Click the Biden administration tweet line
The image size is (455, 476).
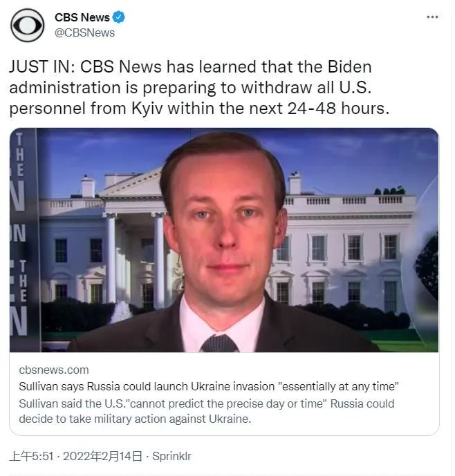tap(190, 88)
